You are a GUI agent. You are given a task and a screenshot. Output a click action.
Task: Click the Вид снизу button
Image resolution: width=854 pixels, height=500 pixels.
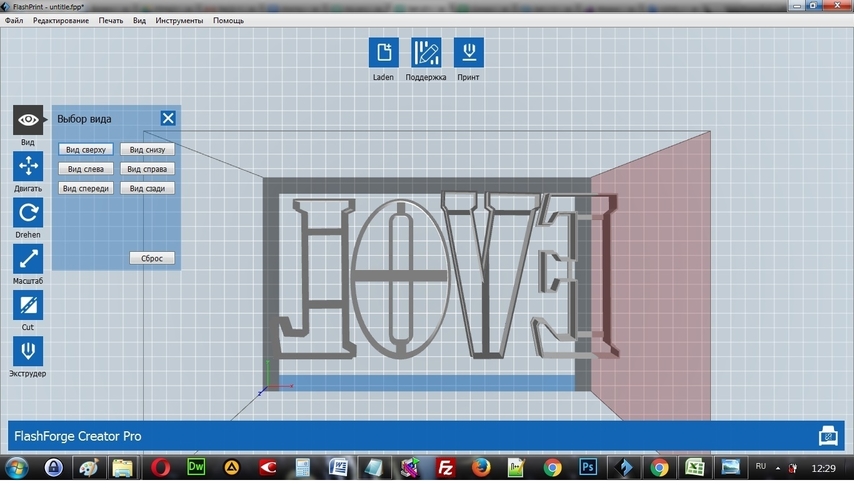coord(147,149)
